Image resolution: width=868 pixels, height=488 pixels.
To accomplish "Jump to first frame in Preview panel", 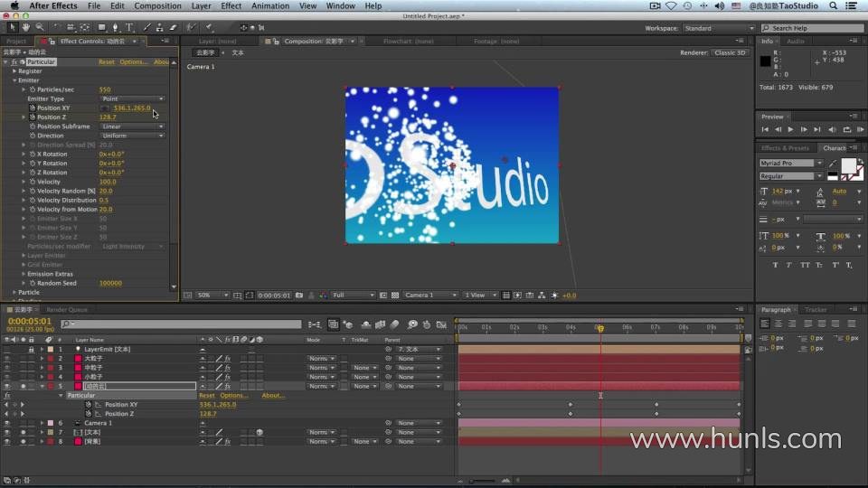I will (765, 129).
